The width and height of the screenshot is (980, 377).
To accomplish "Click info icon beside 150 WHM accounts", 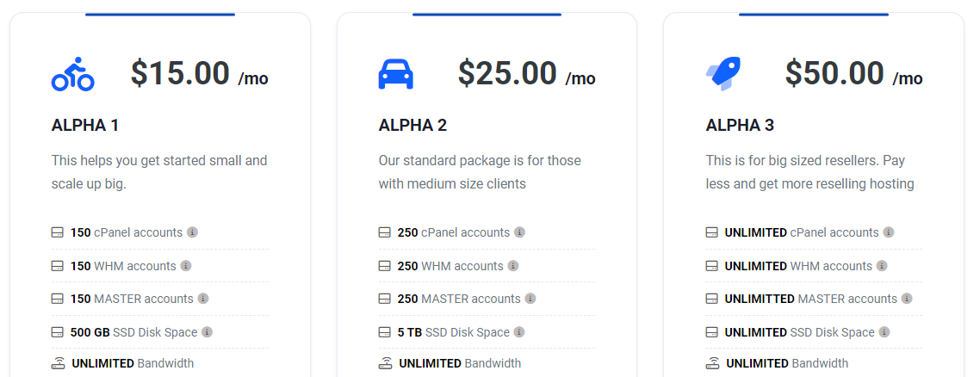I will pyautogui.click(x=186, y=266).
